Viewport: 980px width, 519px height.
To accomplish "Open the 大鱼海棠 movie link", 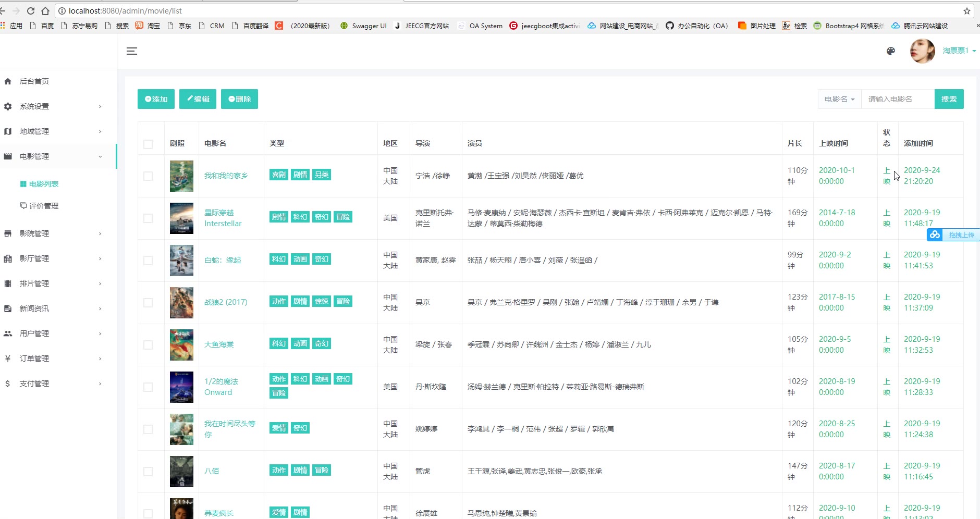I will tap(219, 344).
